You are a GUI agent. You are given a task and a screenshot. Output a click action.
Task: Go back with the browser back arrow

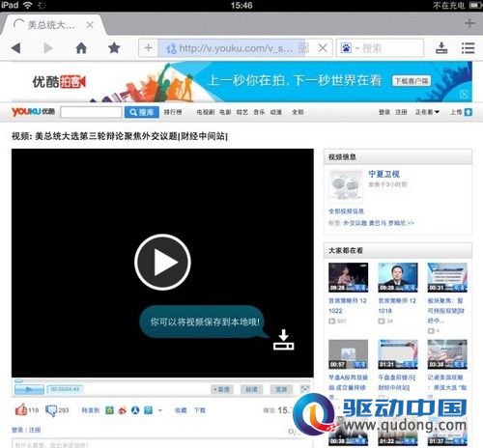pos(16,48)
